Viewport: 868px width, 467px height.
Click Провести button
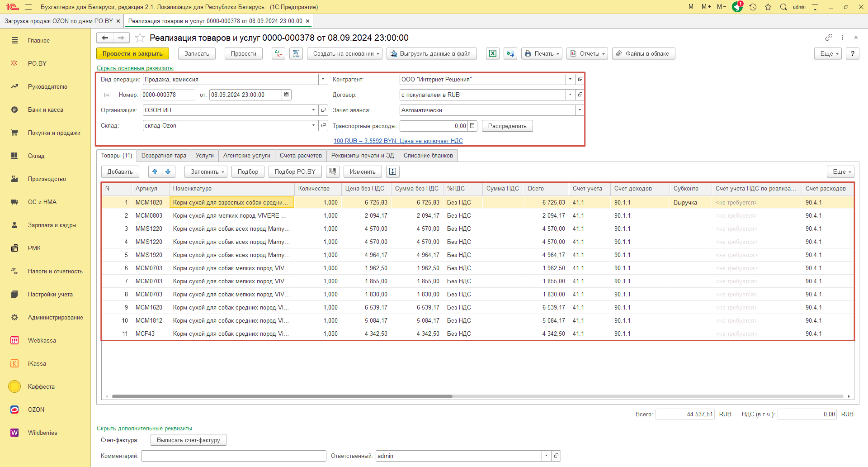pos(244,53)
